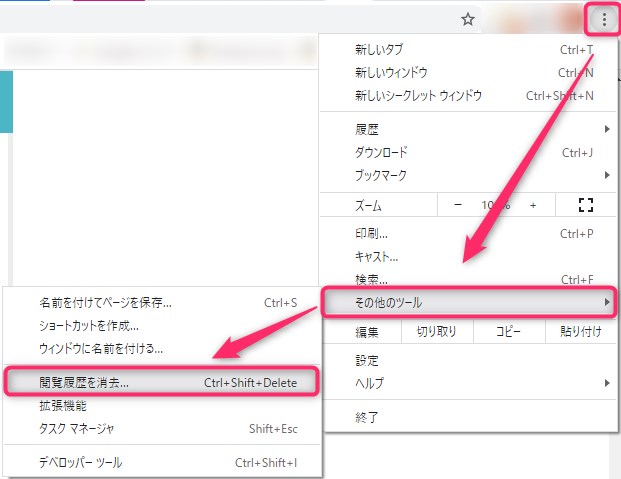Click 閲覧履歴を消去... entry
The height and width of the screenshot is (479, 621).
[162, 382]
